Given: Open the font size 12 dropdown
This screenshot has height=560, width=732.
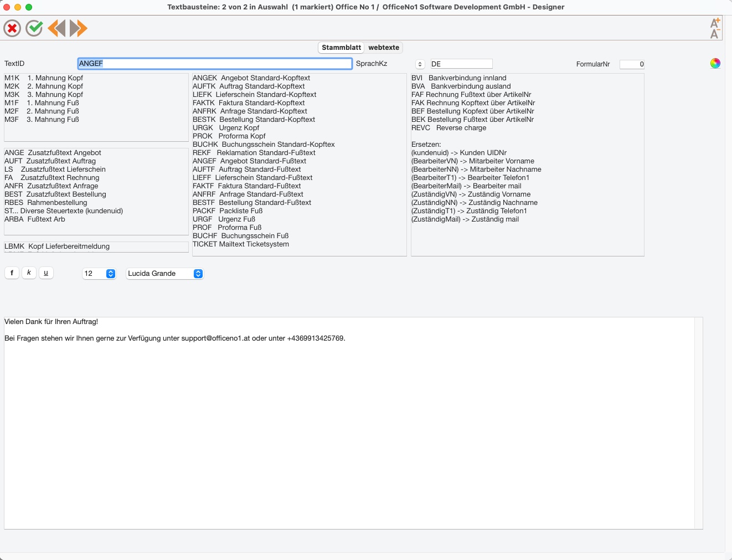Looking at the screenshot, I should (99, 274).
